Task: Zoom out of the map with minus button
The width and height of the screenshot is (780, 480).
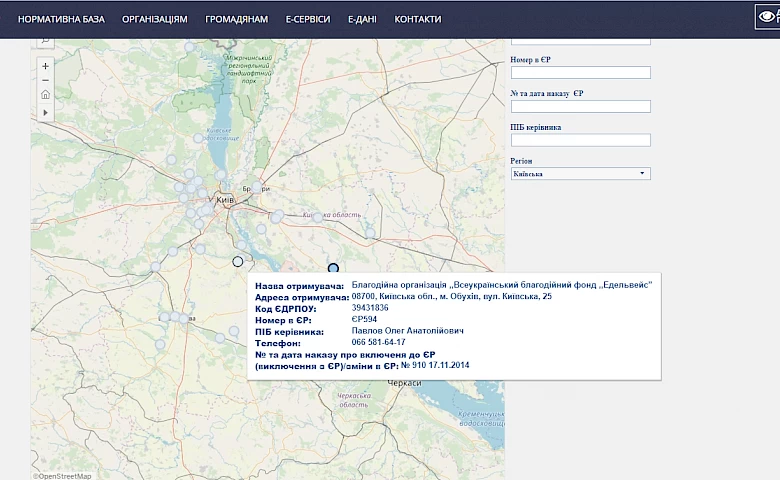Action: point(45,80)
